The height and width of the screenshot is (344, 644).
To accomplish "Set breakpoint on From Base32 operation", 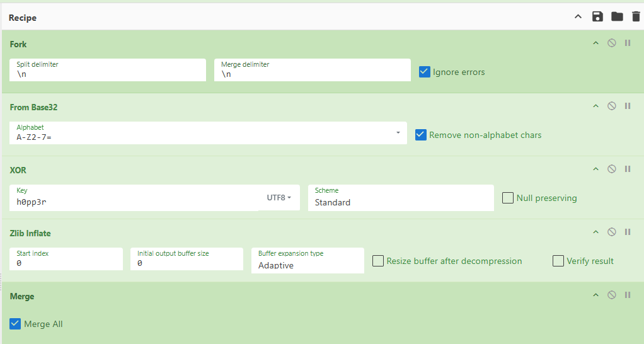I will point(628,106).
